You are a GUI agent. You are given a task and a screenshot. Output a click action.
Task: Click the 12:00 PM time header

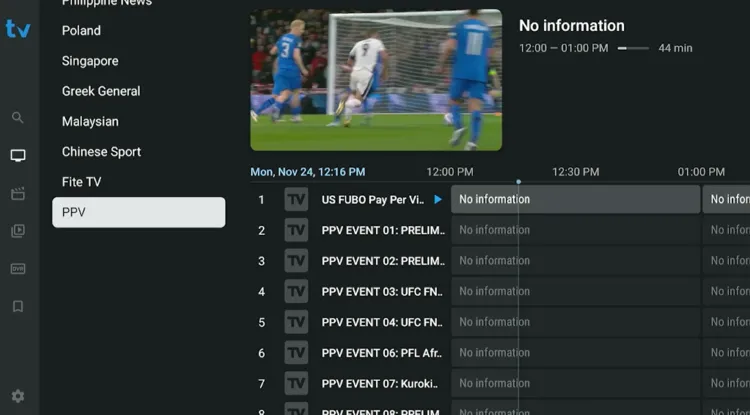450,172
